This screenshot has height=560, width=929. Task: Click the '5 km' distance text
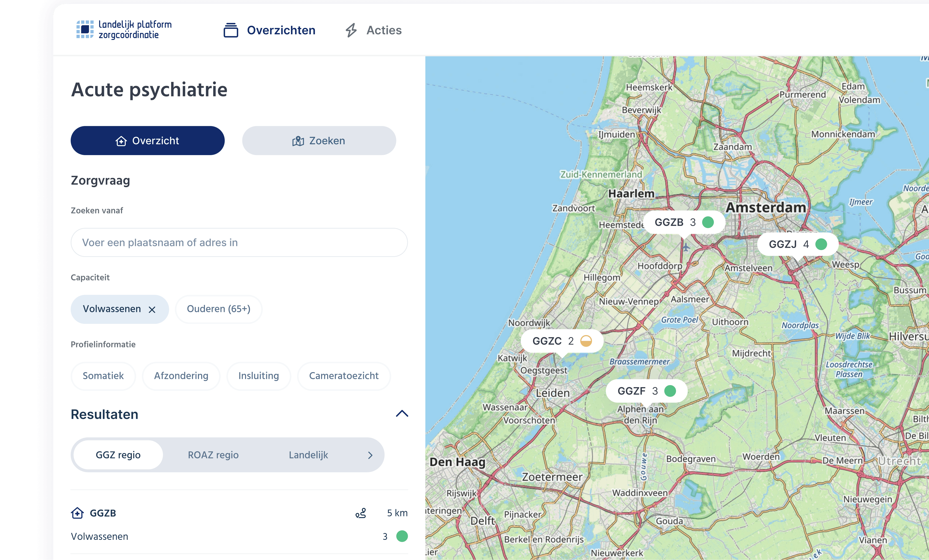click(397, 513)
